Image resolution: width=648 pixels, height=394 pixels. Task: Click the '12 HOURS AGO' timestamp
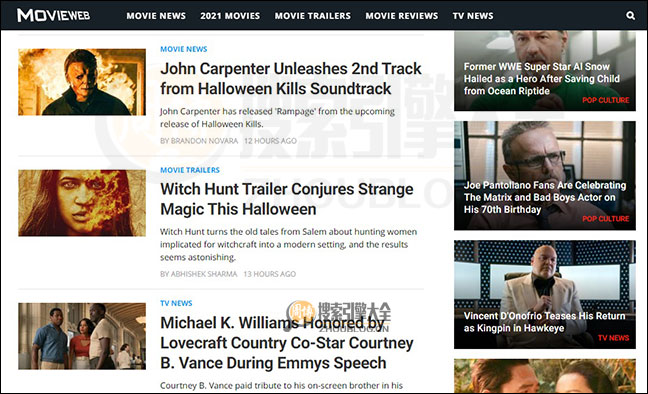(270, 141)
